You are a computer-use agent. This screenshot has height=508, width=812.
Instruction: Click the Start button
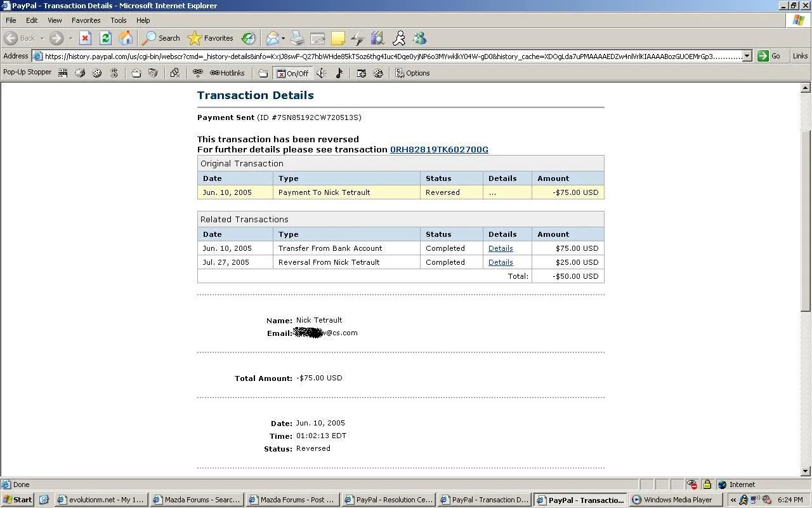pyautogui.click(x=18, y=500)
